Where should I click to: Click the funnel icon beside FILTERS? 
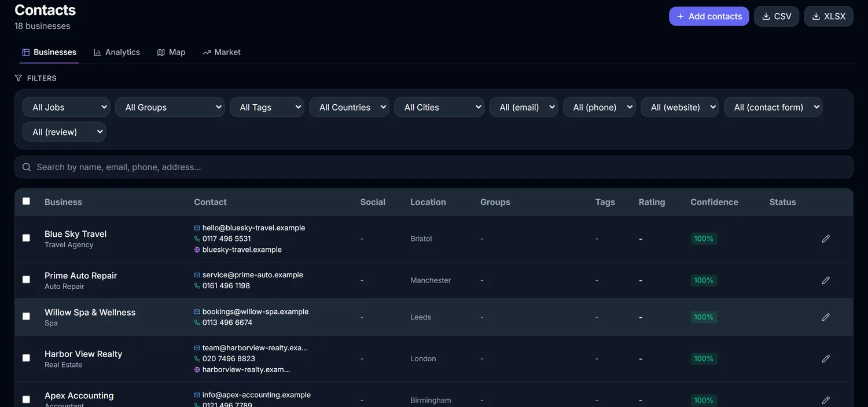pyautogui.click(x=19, y=78)
